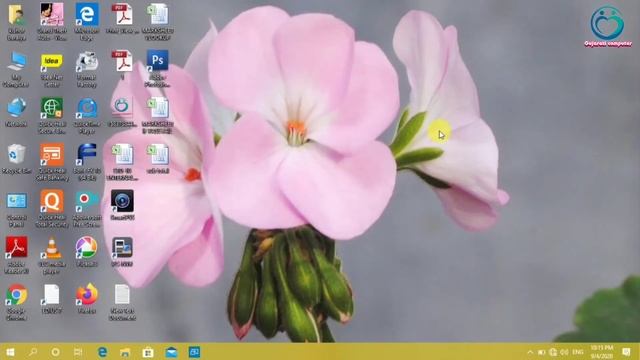Open Task View on taskbar
This screenshot has width=640, height=360.
[x=78, y=352]
